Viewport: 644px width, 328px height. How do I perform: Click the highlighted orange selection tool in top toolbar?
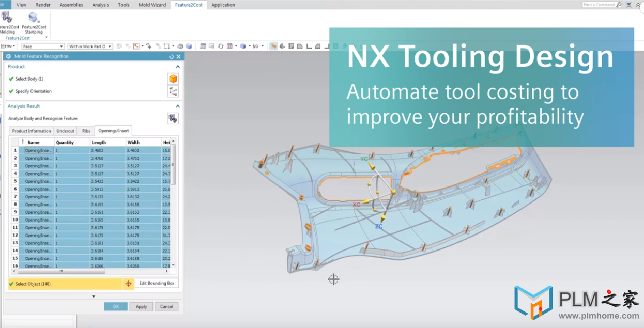click(273, 46)
